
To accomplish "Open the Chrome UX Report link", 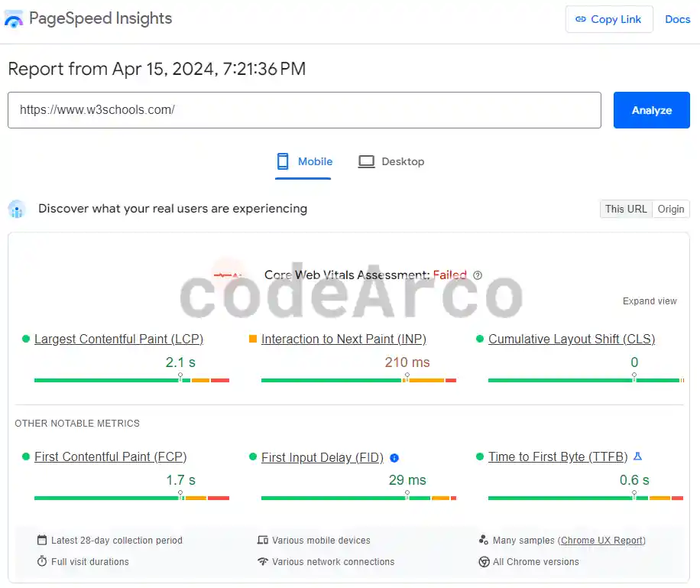I will (602, 540).
